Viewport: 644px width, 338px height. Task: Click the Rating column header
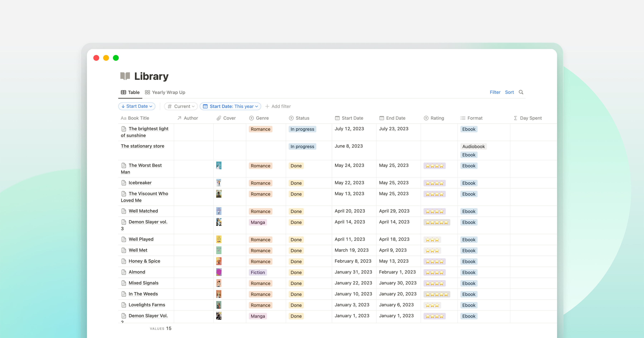click(x=434, y=118)
